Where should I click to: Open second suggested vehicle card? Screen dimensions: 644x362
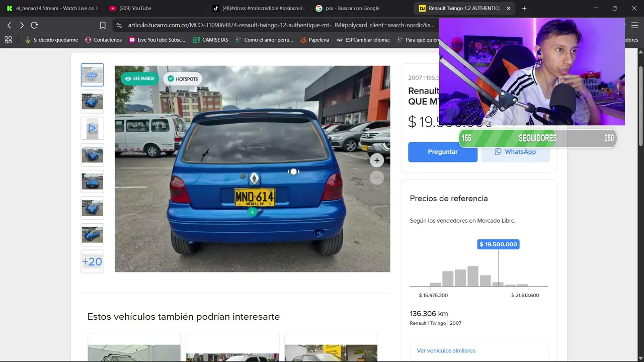point(232,347)
